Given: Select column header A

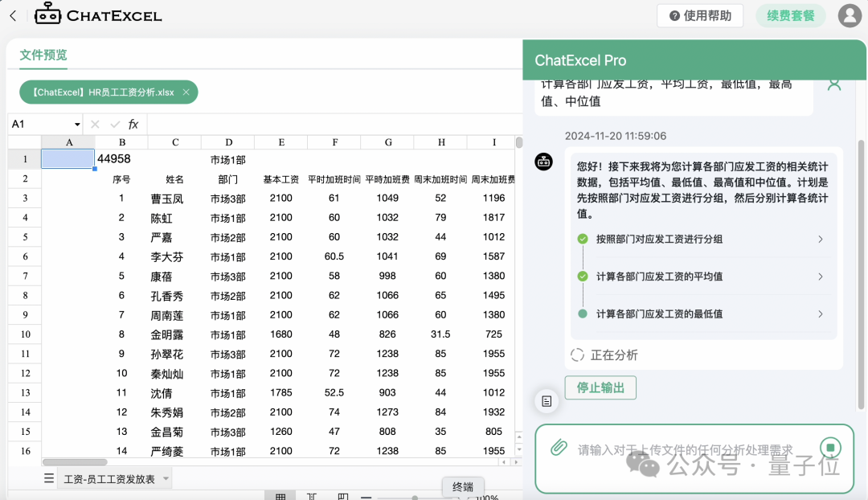Looking at the screenshot, I should click(x=68, y=142).
